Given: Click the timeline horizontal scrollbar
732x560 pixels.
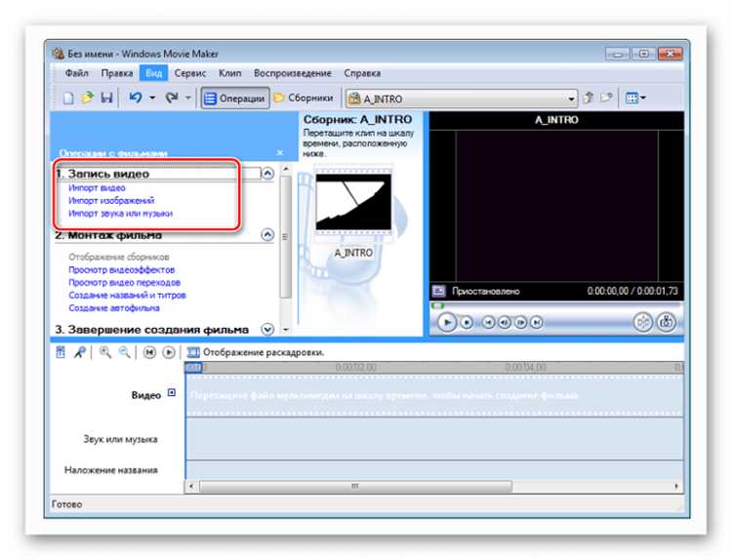Looking at the screenshot, I should 355,486.
